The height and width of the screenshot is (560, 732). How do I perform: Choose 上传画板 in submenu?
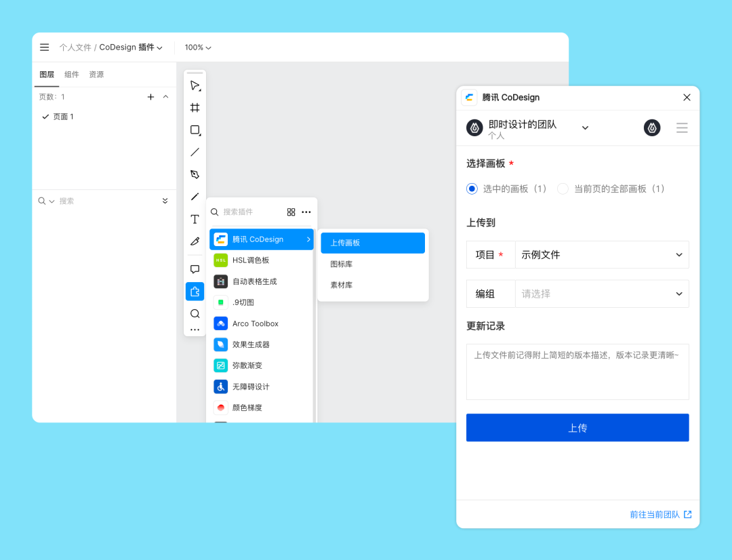pyautogui.click(x=373, y=243)
